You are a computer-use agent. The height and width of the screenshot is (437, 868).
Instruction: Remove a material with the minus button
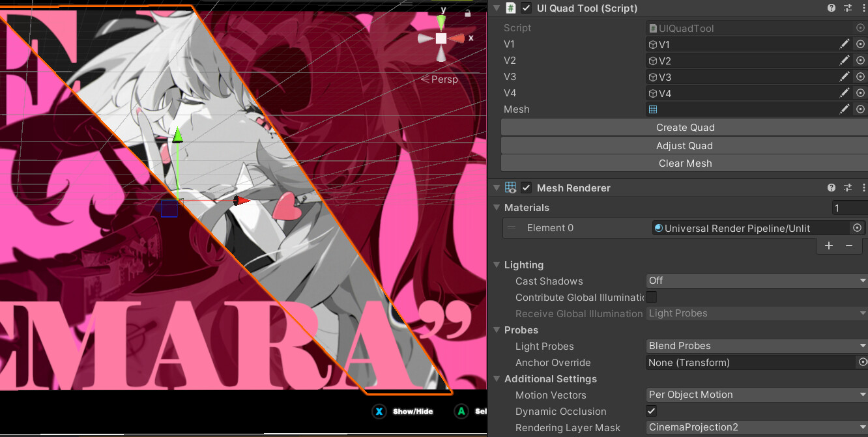pos(849,246)
